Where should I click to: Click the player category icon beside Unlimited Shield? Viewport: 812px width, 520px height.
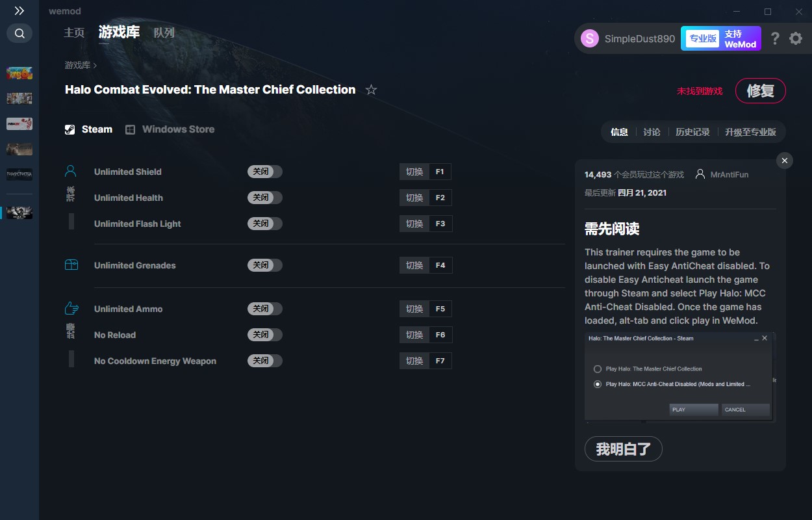pyautogui.click(x=71, y=172)
